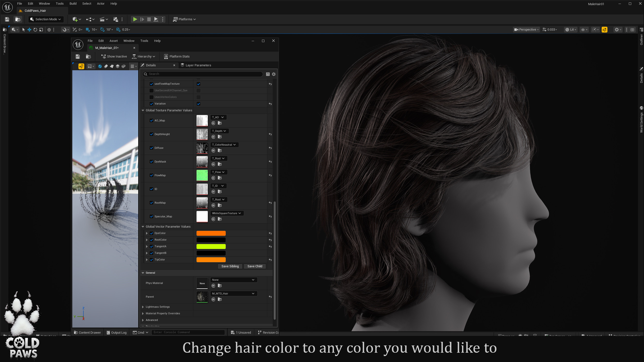Uncheck the Variation parameter override checkbox
This screenshot has height=362, width=644.
(151, 104)
